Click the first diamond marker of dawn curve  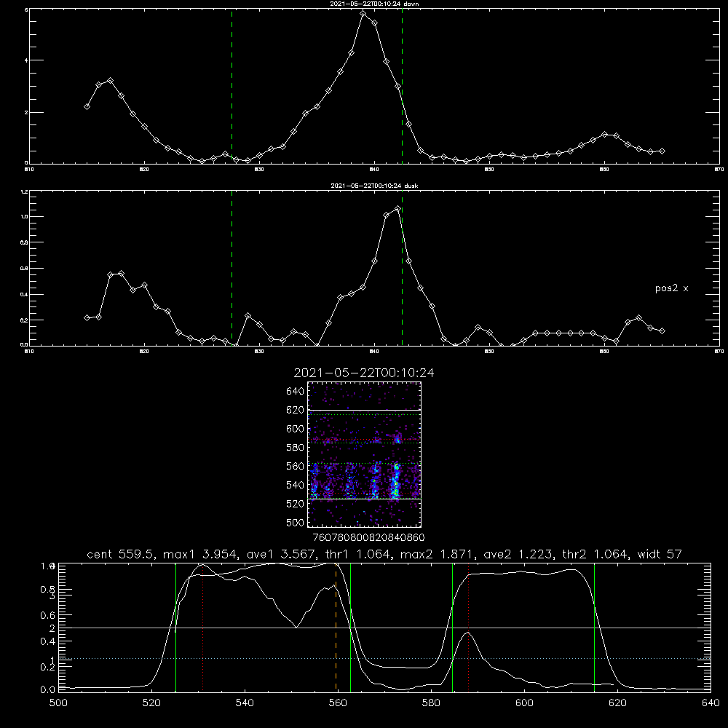point(87,107)
